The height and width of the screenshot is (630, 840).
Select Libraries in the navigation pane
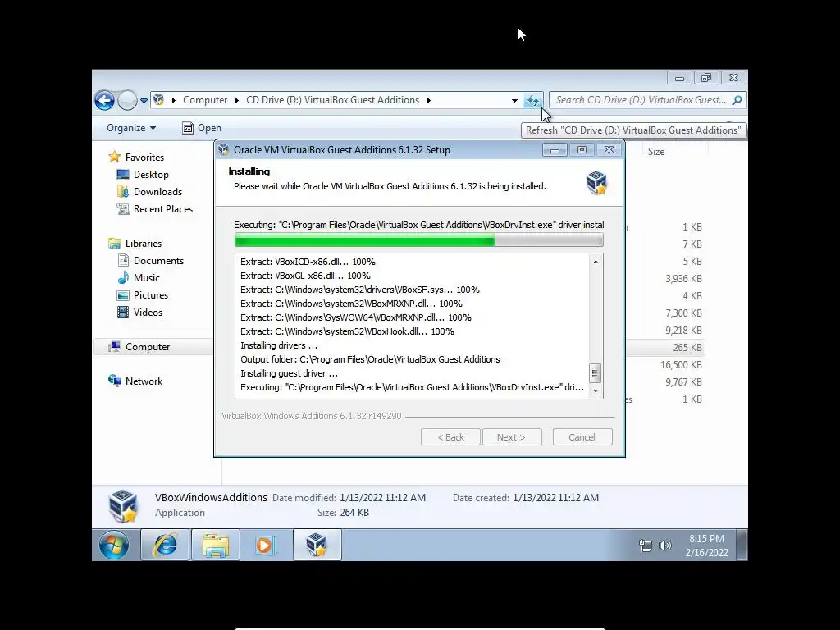(144, 243)
